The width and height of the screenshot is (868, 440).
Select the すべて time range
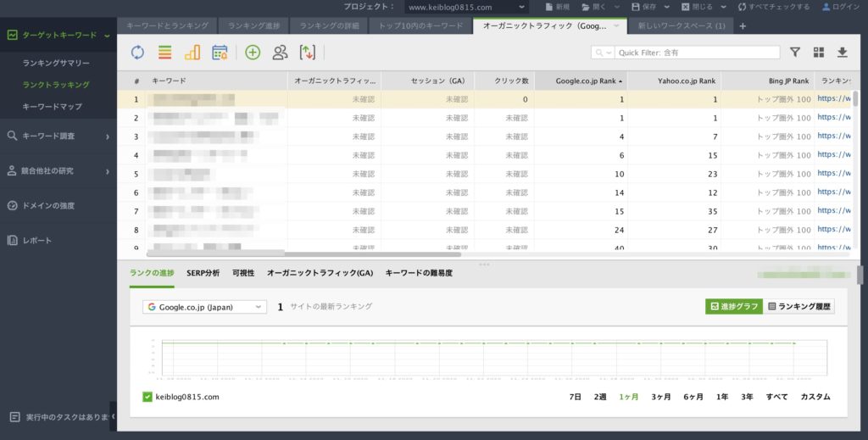776,397
